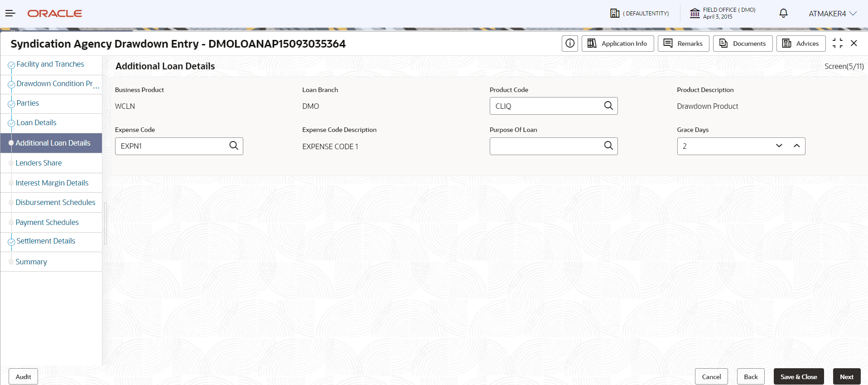Viewport: 868px width, 385px height.
Task: Go to Payment Schedules step
Action: click(47, 222)
